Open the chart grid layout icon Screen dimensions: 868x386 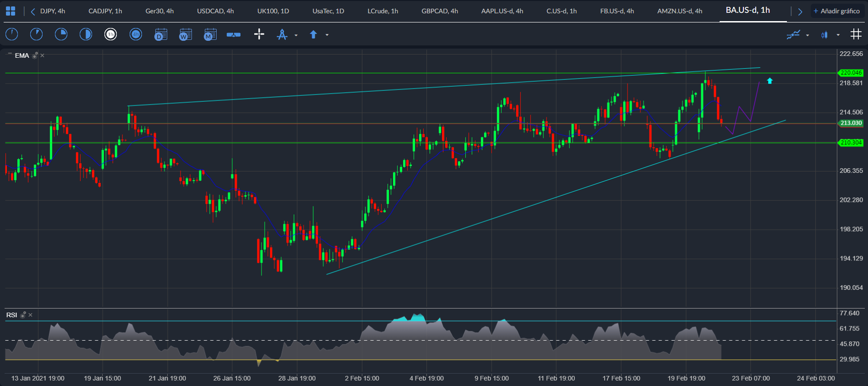pyautogui.click(x=856, y=34)
